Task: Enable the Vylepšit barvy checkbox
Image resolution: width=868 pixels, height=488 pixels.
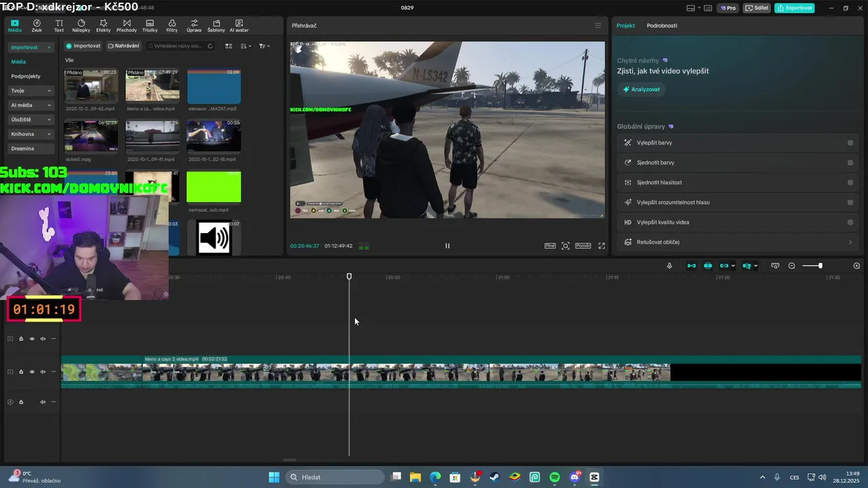Action: 850,143
